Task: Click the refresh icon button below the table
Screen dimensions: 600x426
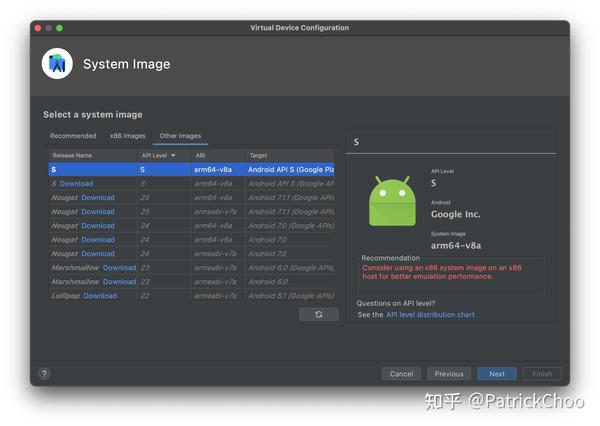Action: click(x=318, y=314)
